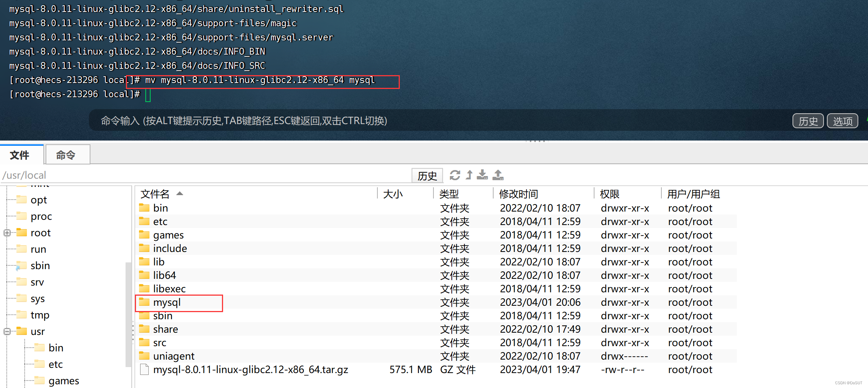Select the include folder row
This screenshot has height=388, width=868.
[436, 248]
